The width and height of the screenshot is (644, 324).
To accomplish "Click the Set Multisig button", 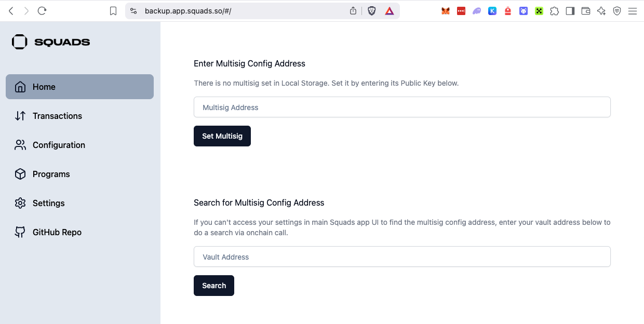I will pyautogui.click(x=222, y=136).
